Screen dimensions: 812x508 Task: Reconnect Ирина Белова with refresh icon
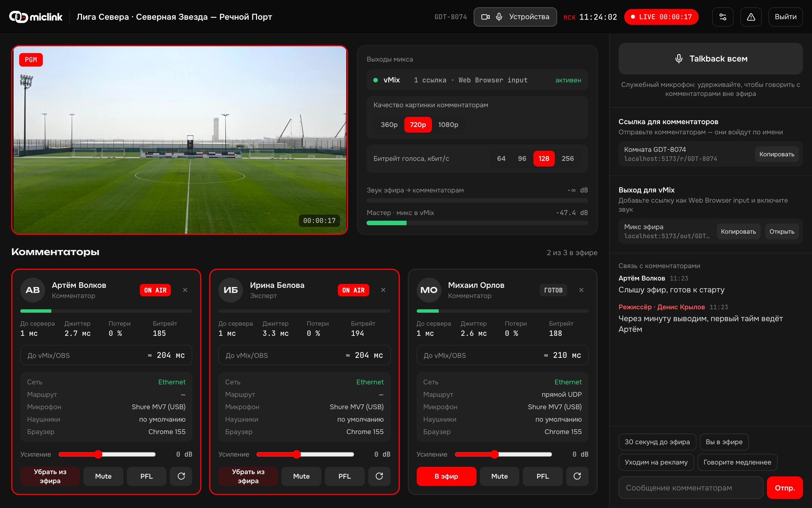(379, 476)
